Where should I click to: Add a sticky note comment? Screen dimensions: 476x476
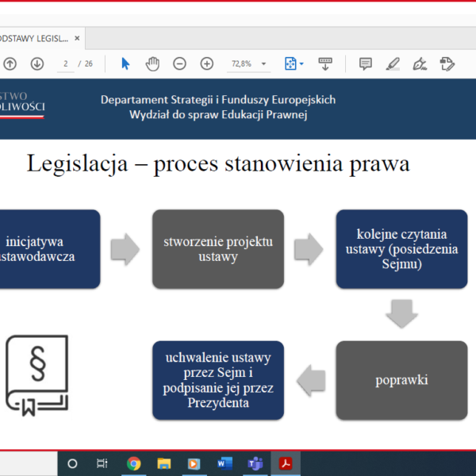pyautogui.click(x=366, y=63)
